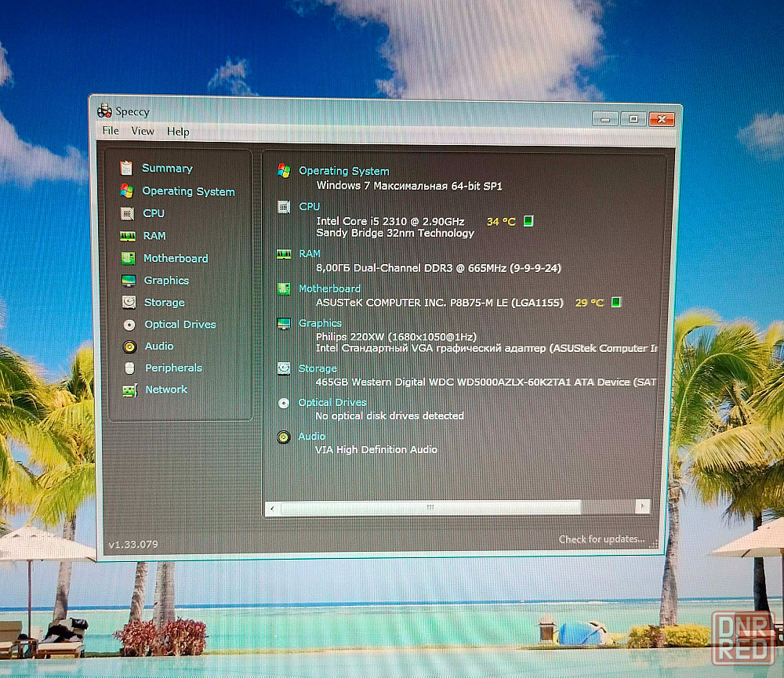Click the green CPU temperature indicator
This screenshot has width=784, height=678.
[528, 221]
